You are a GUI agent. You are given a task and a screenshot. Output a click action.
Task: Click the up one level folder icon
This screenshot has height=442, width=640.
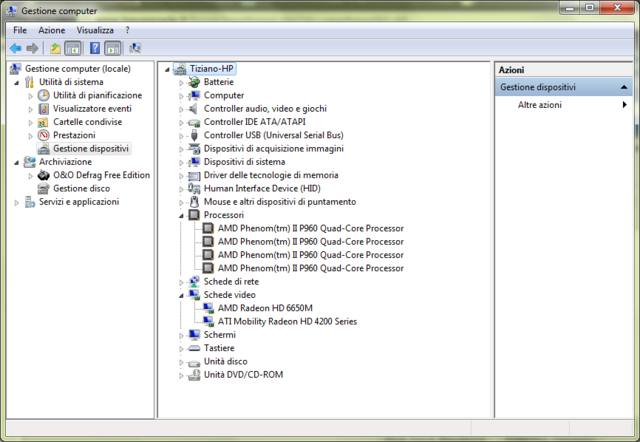click(55, 48)
